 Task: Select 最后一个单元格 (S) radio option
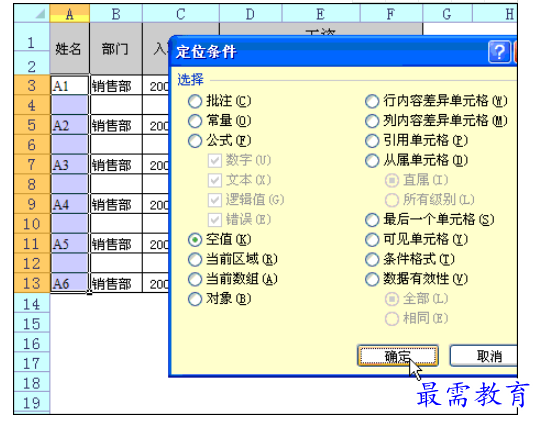(372, 220)
